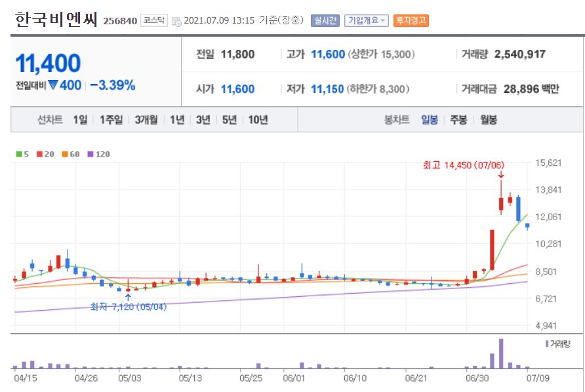Click the 실시간 real-time button
Viewport: 585px width, 392px height.
(325, 20)
